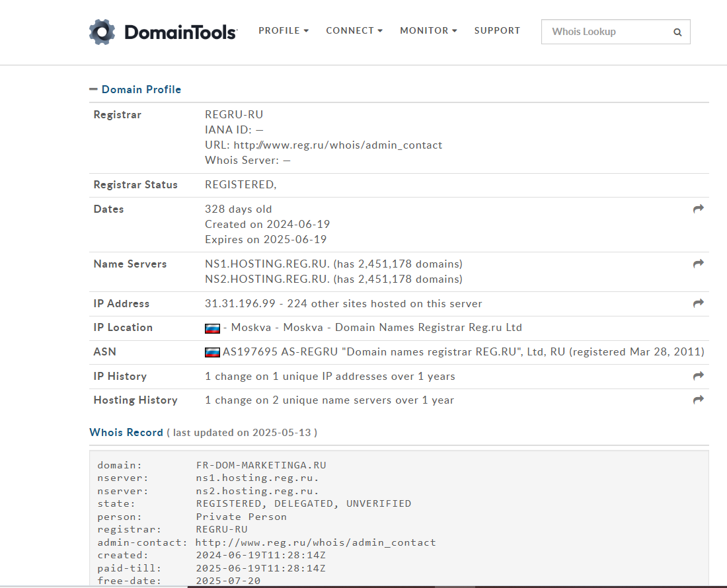The width and height of the screenshot is (727, 588).
Task: Click the NS1.HOSTING.REG.RU name server entry
Action: click(267, 264)
